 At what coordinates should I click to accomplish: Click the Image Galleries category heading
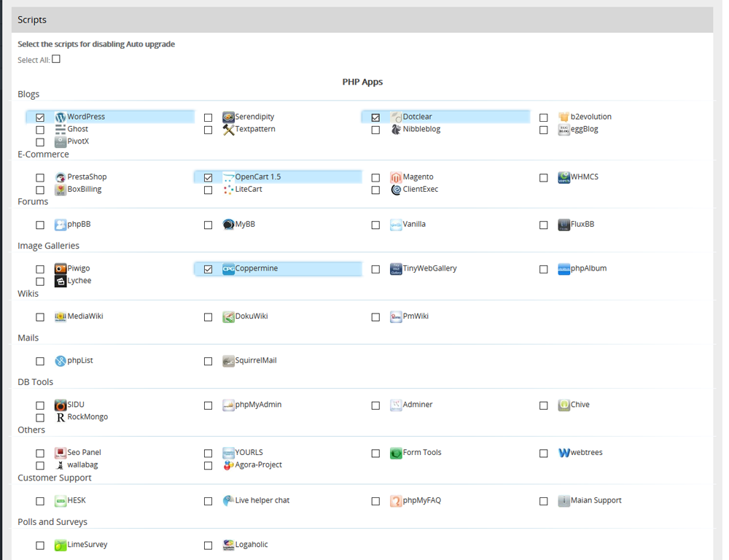[x=48, y=246]
